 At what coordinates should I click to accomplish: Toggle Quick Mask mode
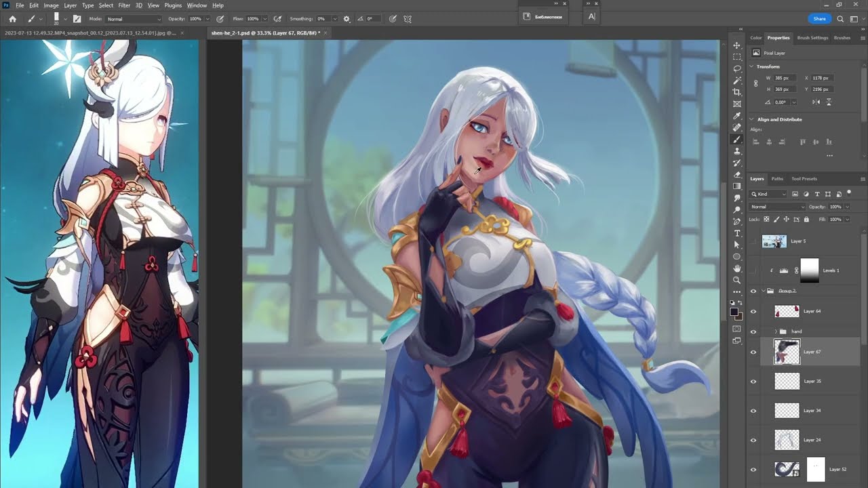pyautogui.click(x=737, y=329)
